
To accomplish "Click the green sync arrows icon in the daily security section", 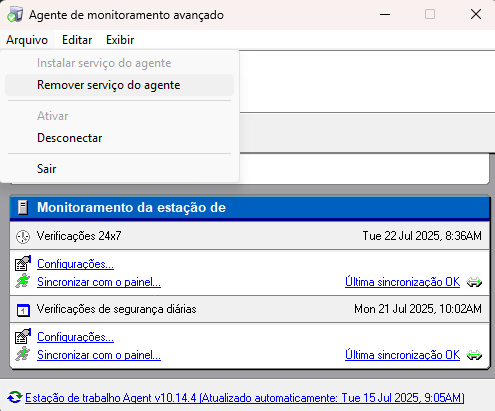I will click(474, 355).
